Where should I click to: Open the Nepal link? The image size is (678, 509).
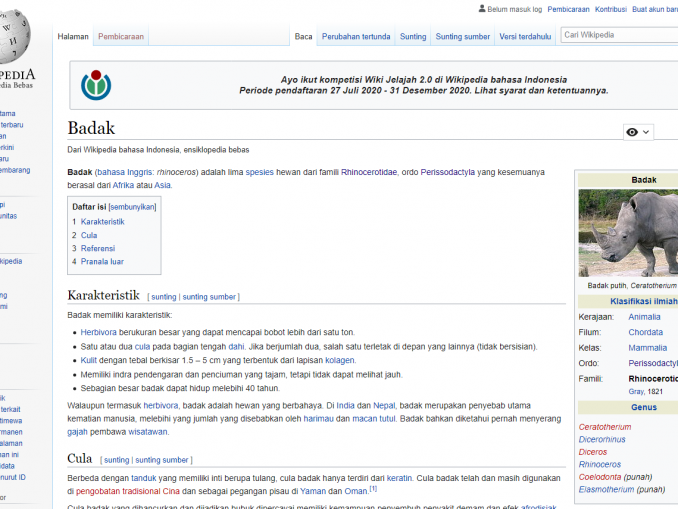384,406
